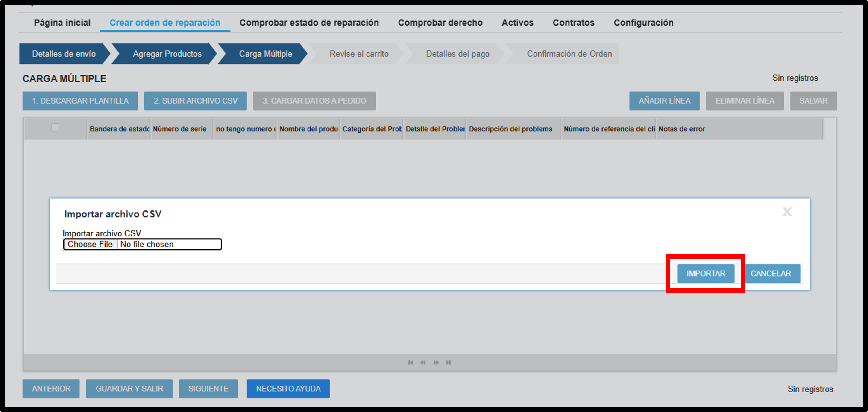Click 2. SUBIR ARCHIVO CSV button
The height and width of the screenshot is (412, 868).
pyautogui.click(x=195, y=101)
